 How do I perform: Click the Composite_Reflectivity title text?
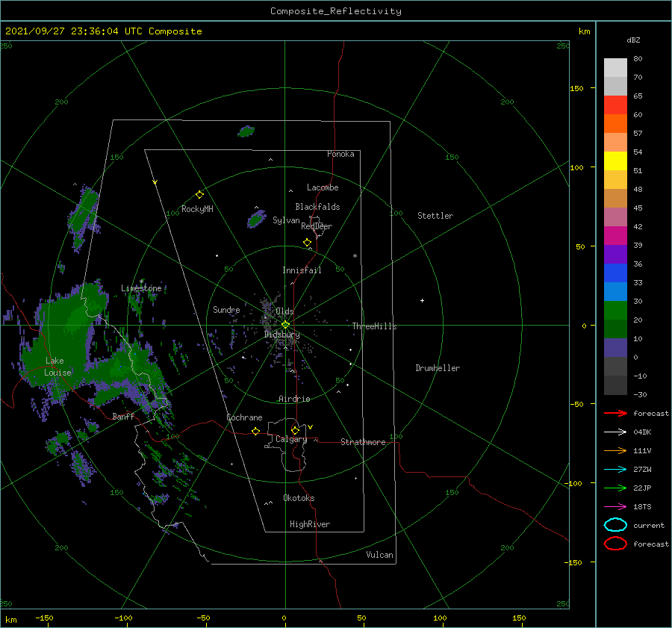click(x=336, y=11)
